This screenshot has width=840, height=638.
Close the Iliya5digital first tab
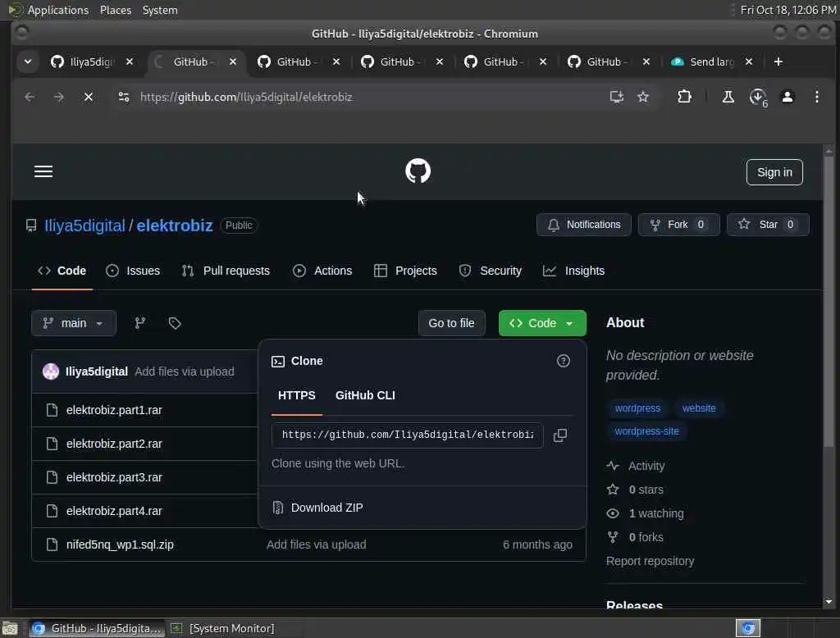(x=129, y=62)
